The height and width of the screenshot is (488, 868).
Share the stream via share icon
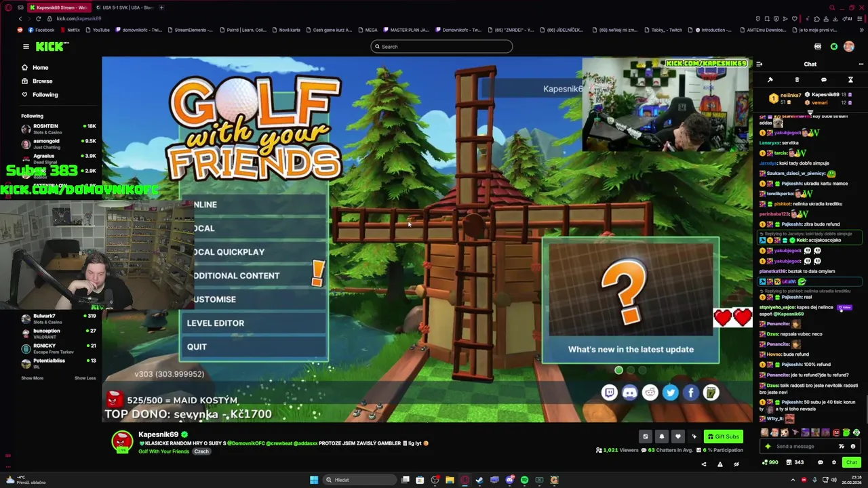[703, 464]
